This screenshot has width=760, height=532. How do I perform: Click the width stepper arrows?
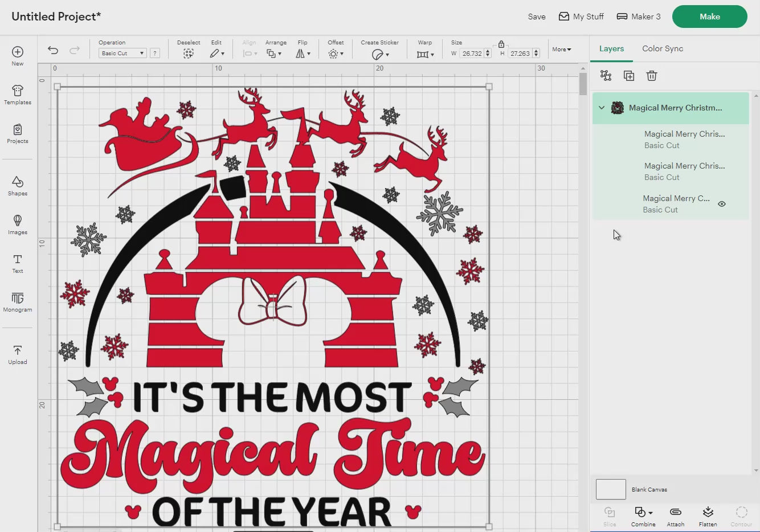point(488,54)
